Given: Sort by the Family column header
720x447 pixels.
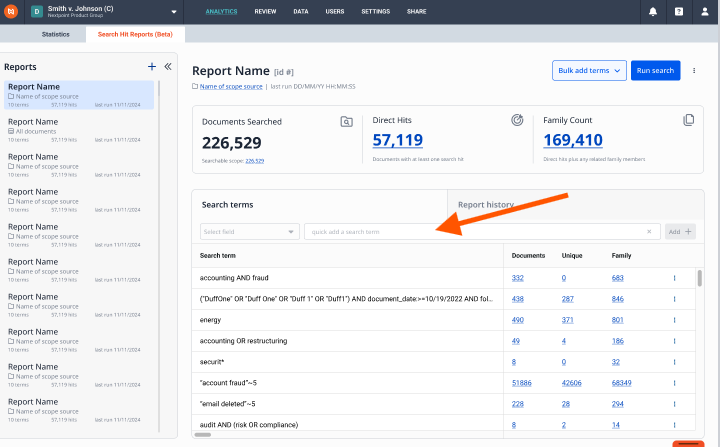Looking at the screenshot, I should (621, 255).
